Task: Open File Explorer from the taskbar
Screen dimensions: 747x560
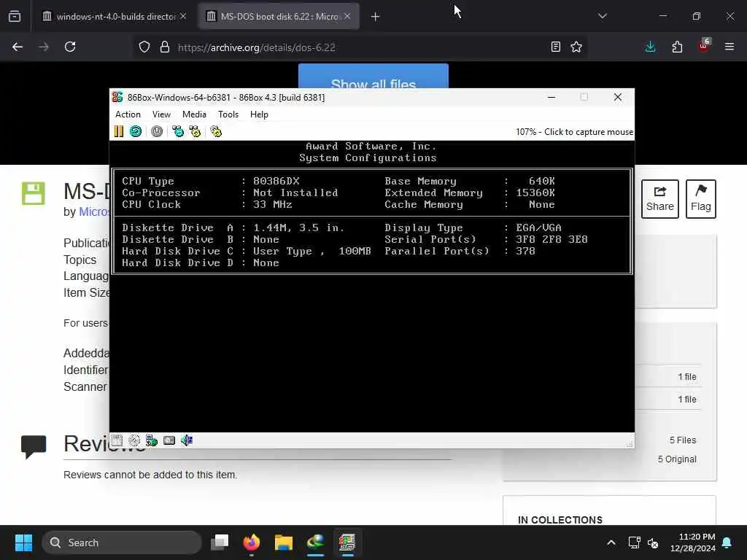Action: click(x=284, y=542)
